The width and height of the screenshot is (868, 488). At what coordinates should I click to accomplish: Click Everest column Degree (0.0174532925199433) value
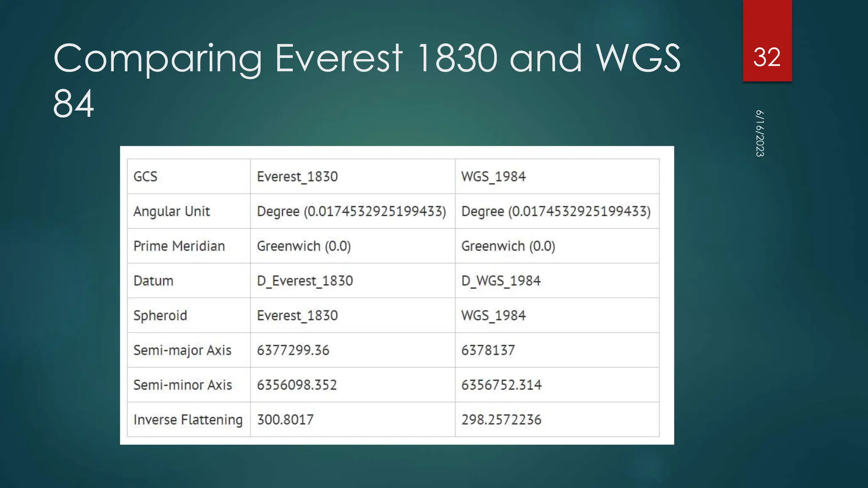tap(353, 211)
